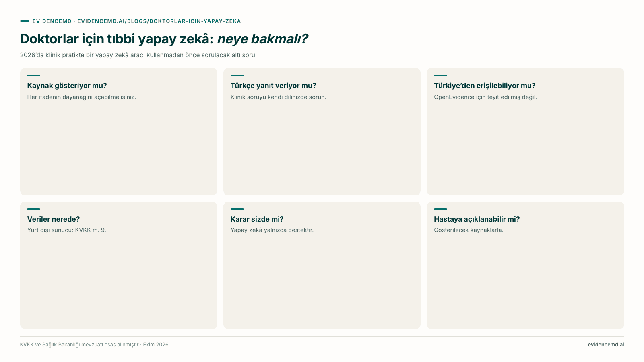Viewport: 644px width, 362px height.
Task: Click "Yurt dışı sunucu: KVKK m. 9." text
Action: pyautogui.click(x=67, y=230)
